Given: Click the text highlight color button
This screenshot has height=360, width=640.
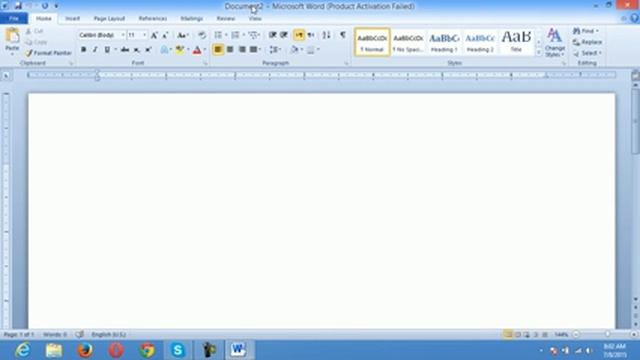Looking at the screenshot, I should 179,50.
